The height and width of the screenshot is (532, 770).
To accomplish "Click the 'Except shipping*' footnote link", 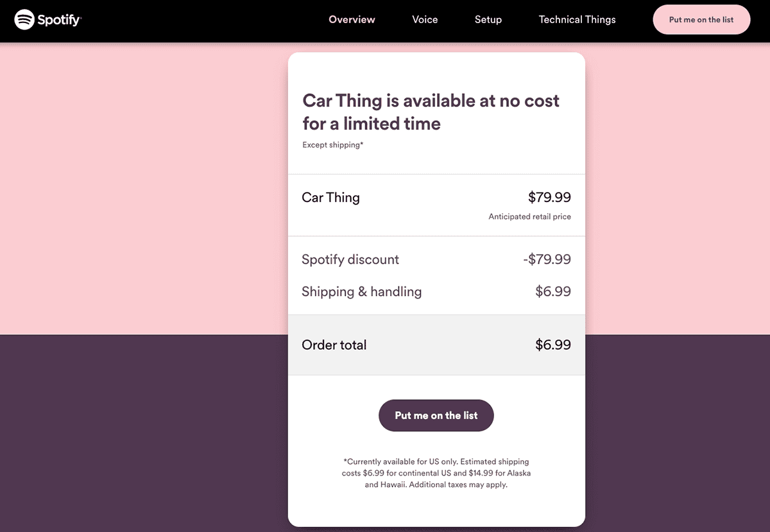I will (x=333, y=144).
